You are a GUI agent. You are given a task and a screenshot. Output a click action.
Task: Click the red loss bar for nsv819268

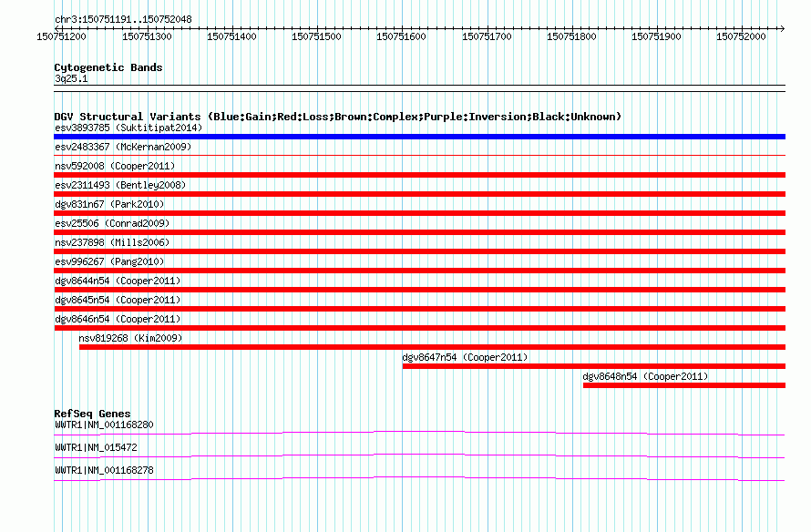pos(433,347)
